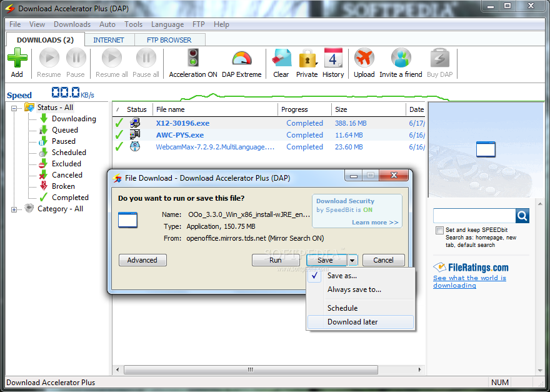Collapse the Status - All tree node
The image size is (550, 392).
click(x=14, y=108)
